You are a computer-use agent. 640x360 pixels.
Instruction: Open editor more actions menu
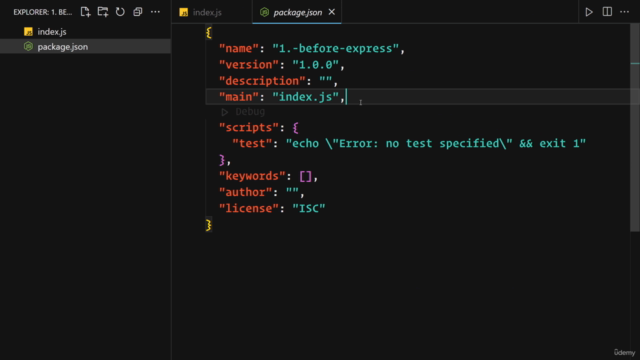coord(624,12)
